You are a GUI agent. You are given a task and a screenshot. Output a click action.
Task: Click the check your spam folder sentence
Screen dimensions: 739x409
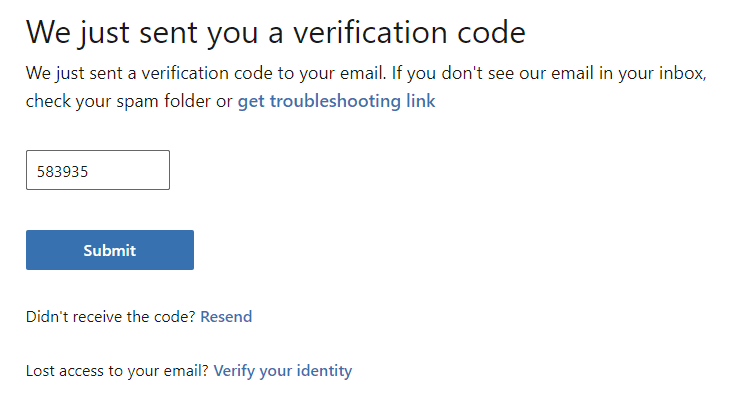(129, 101)
